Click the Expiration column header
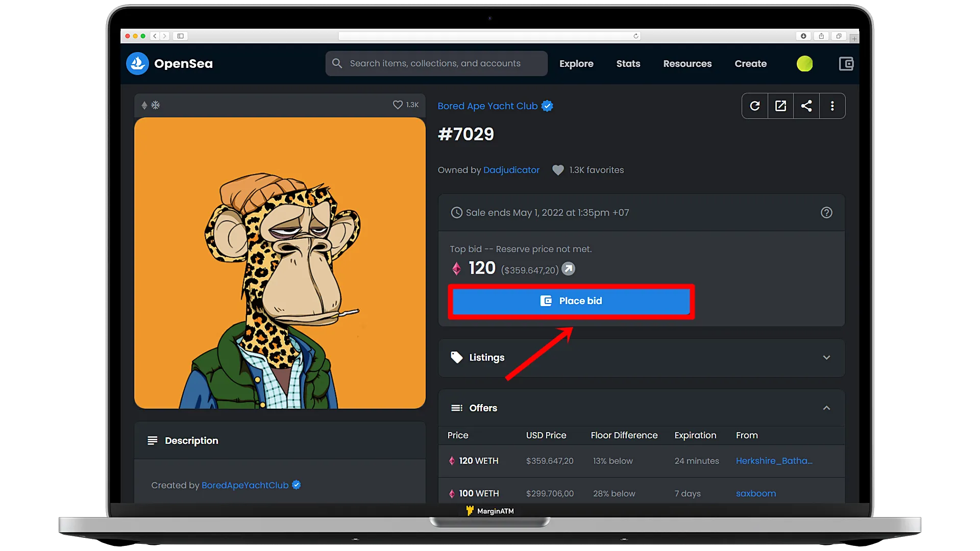This screenshot has height=551, width=980. tap(695, 435)
